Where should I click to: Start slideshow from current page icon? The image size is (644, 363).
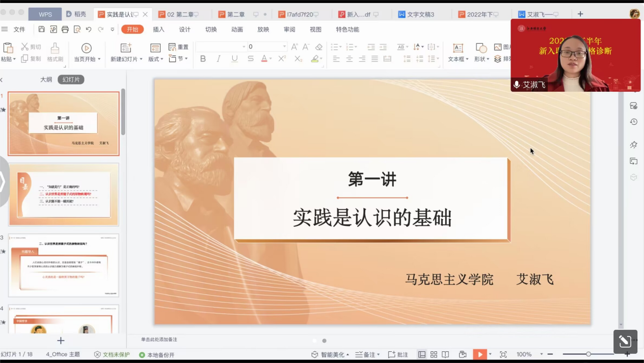[87, 48]
